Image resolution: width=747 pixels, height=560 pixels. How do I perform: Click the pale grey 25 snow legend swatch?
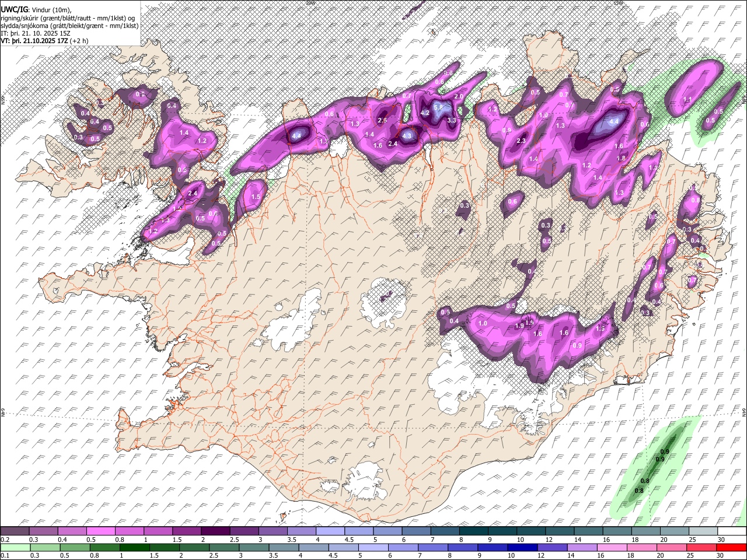[x=703, y=531]
